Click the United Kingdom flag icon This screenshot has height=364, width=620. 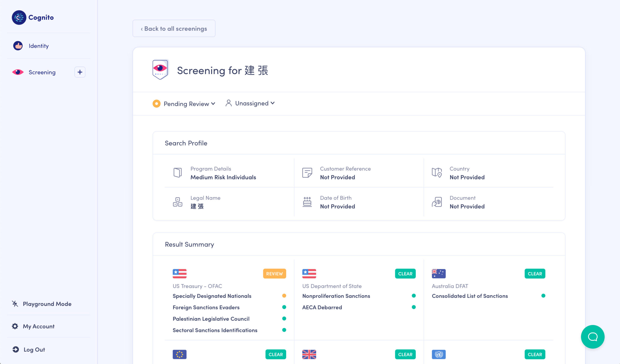pos(309,354)
